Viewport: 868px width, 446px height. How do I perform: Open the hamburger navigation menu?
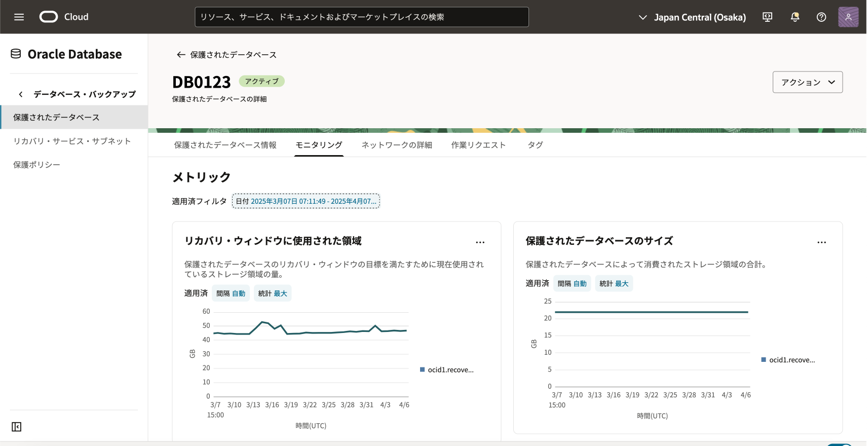point(19,17)
